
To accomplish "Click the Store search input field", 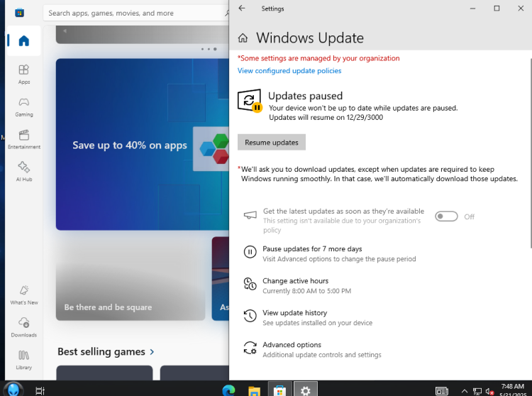I will click(135, 13).
